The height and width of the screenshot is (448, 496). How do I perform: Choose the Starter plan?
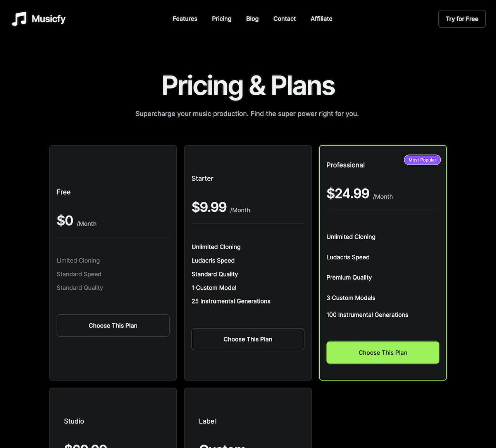[248, 339]
